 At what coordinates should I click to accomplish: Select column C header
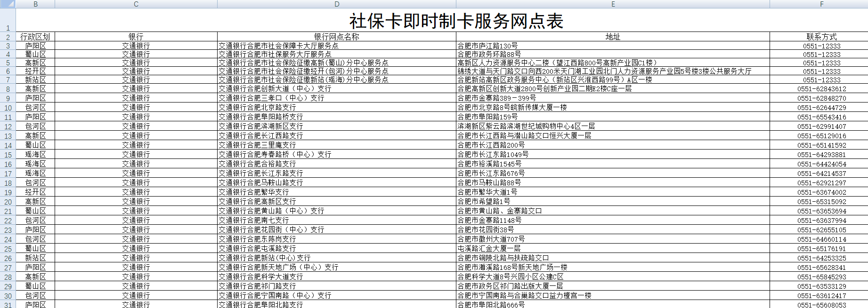136,4
